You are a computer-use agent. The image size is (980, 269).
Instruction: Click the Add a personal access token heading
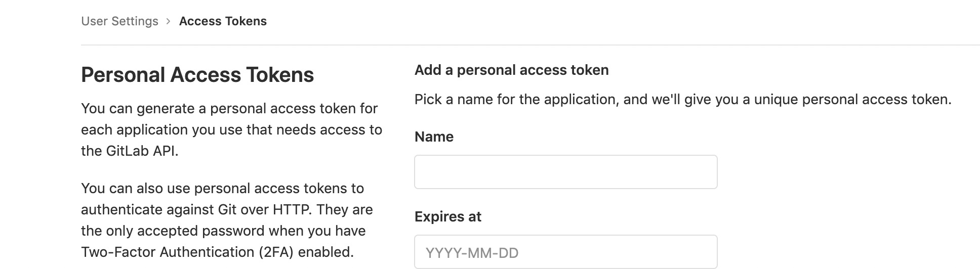coord(511,70)
